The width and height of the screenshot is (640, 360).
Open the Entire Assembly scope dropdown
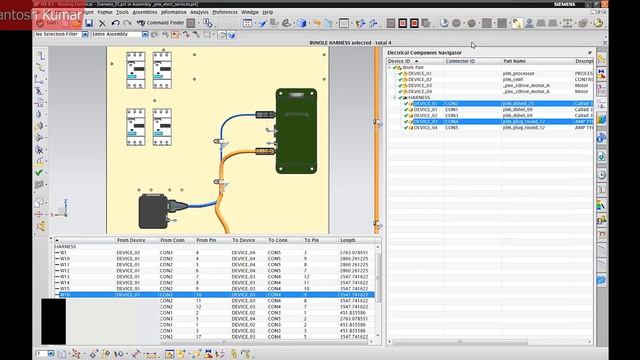145,35
